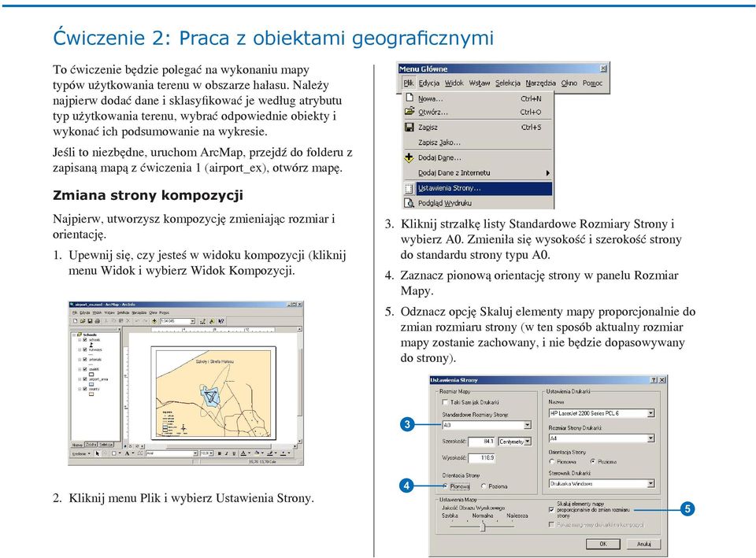Click the Select Elements arrow tool in drawing toolbar
Image resolution: width=756 pixels, height=558 pixels.
pyautogui.click(x=98, y=453)
